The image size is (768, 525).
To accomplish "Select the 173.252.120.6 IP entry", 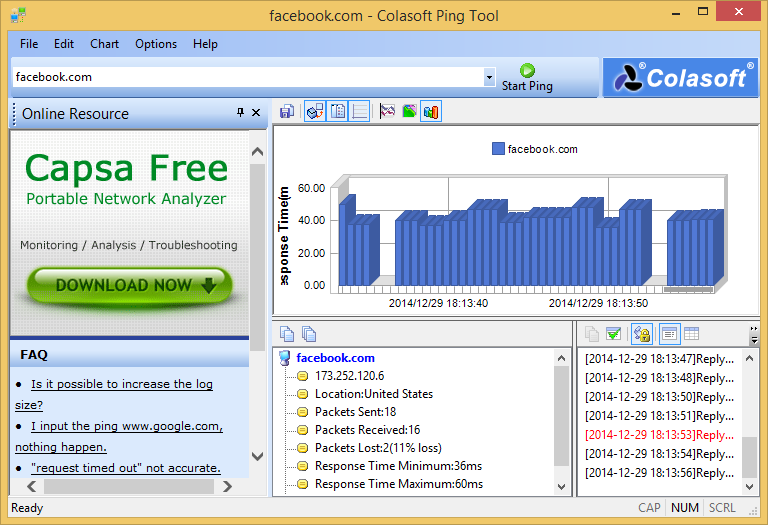I will 349,376.
